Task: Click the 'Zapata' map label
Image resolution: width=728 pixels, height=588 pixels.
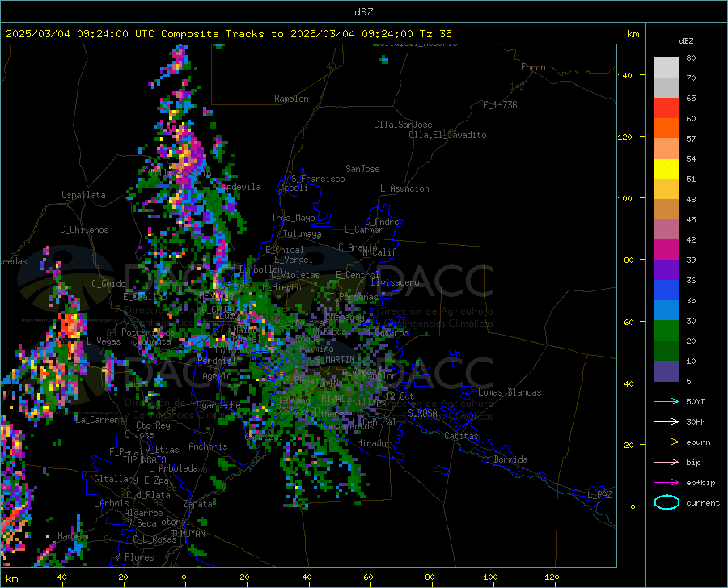Action: tap(198, 504)
